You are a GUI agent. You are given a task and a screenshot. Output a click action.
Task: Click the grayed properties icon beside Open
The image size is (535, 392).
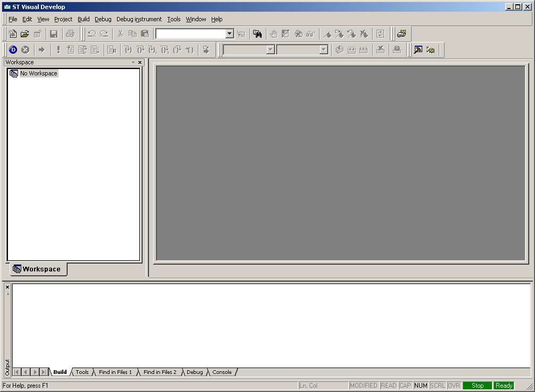pyautogui.click(x=38, y=34)
